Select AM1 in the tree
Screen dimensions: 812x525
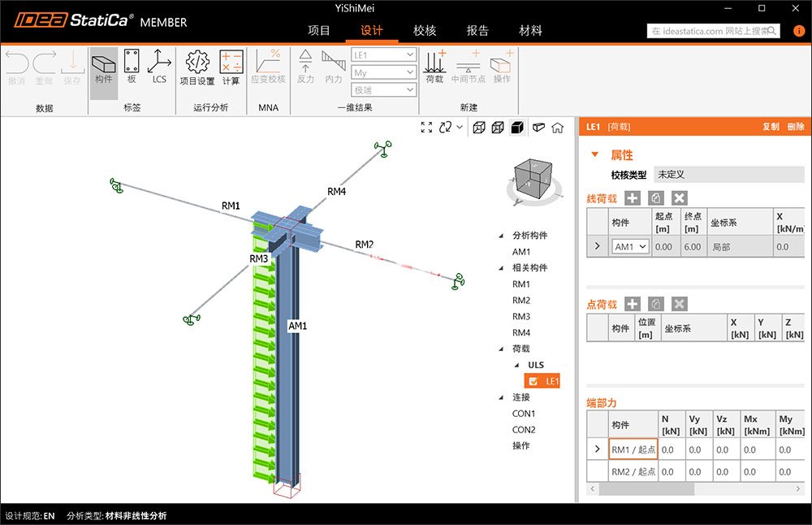(x=521, y=252)
